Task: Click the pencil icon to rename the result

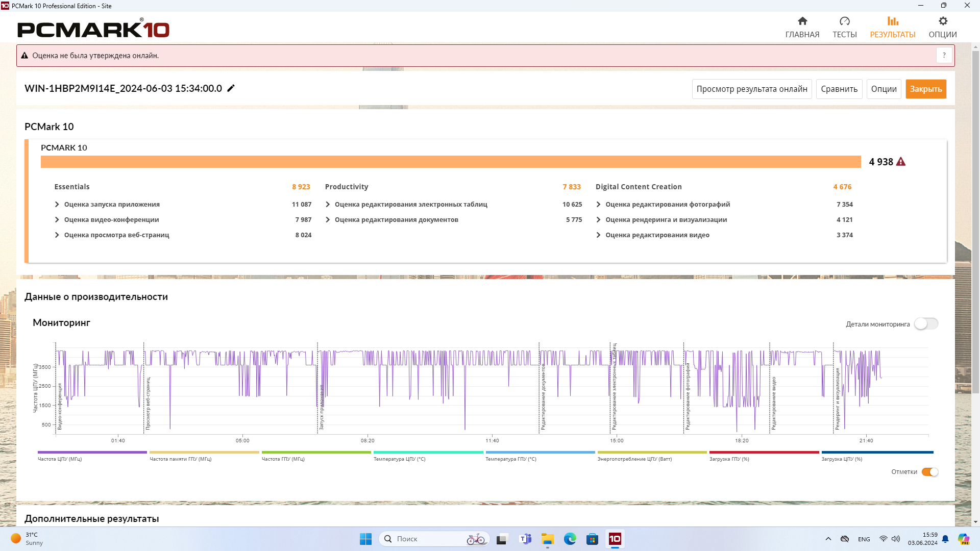Action: click(231, 88)
